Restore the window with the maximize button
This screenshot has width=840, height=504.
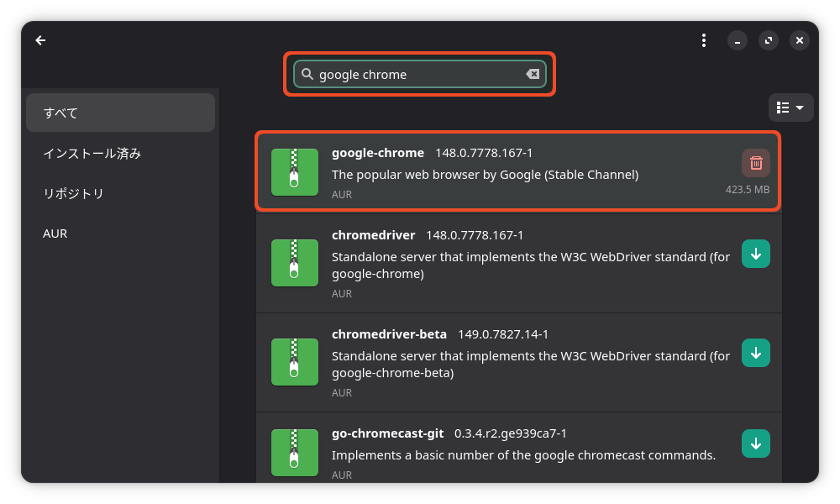click(x=769, y=40)
